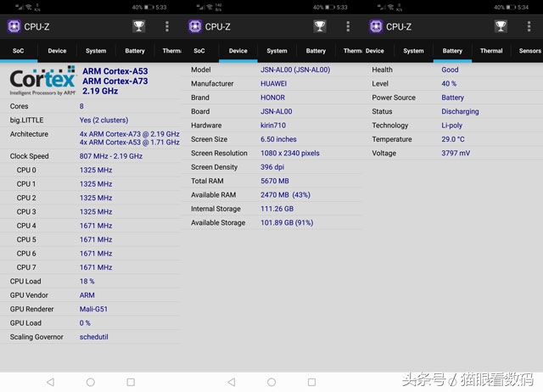Image resolution: width=543 pixels, height=392 pixels.
Task: Tap the Model value JSN-AL00 (JSN-AL00)
Action: [295, 70]
